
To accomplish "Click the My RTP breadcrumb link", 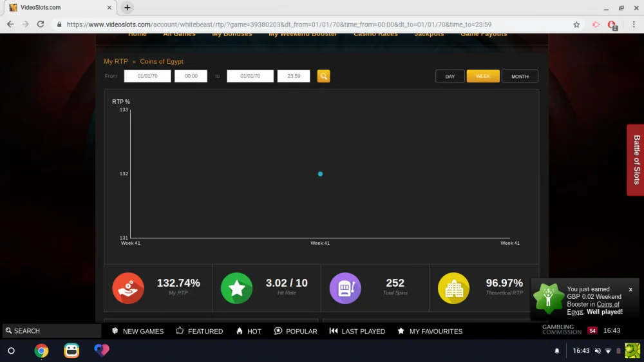I will (x=116, y=62).
